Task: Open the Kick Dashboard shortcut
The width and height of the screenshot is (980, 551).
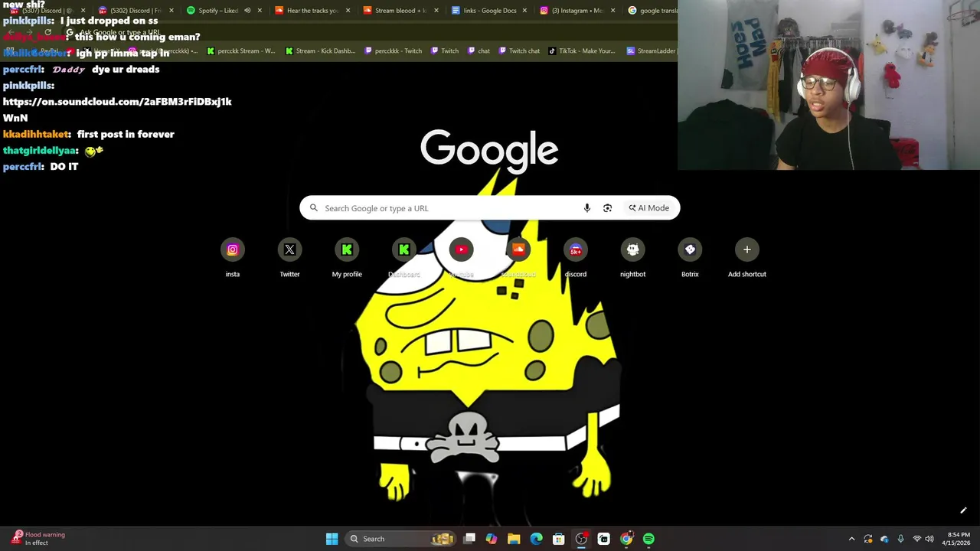Action: (x=403, y=258)
